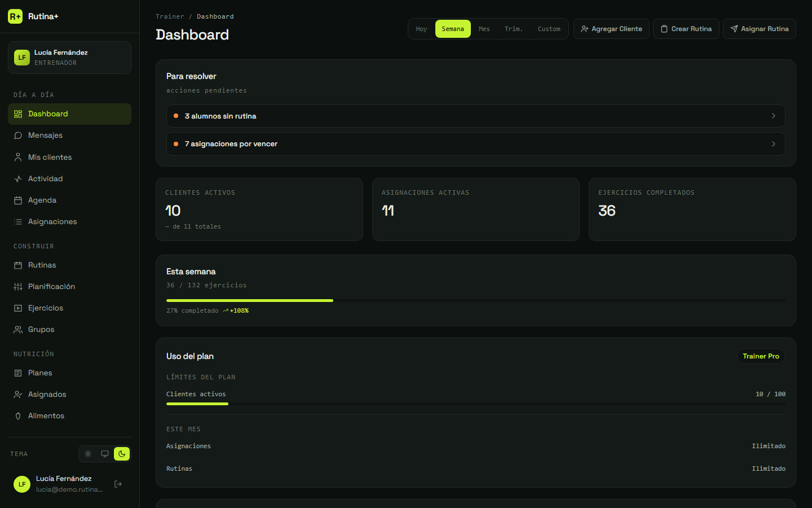Image resolution: width=812 pixels, height=508 pixels.
Task: Open the Rutinas icon in Construir
Action: click(18, 265)
